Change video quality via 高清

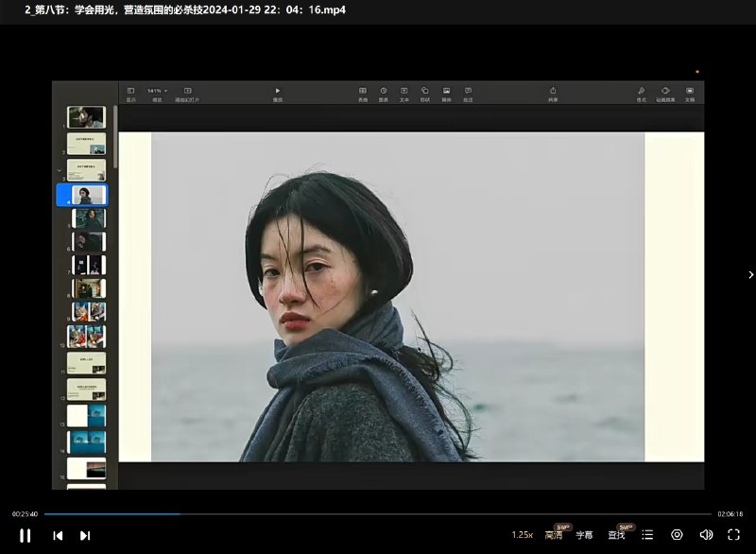pos(554,535)
